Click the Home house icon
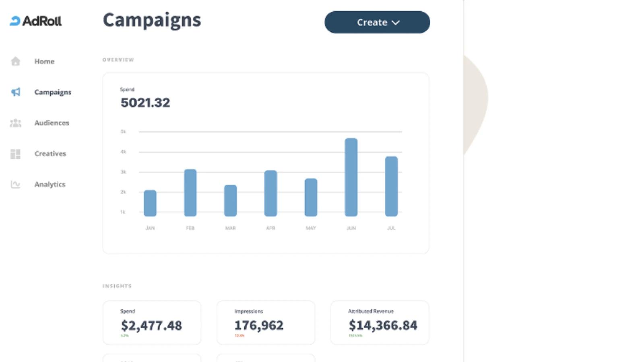644x362 pixels. click(x=15, y=61)
